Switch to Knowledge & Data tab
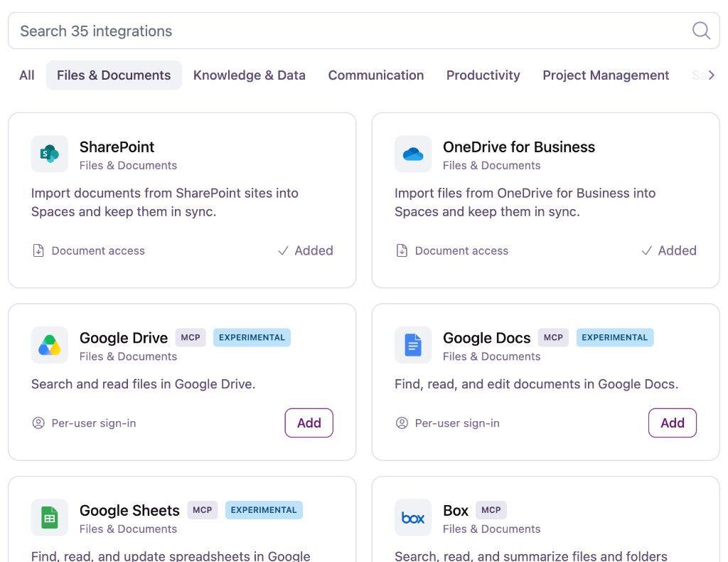The width and height of the screenshot is (728, 562). pos(250,75)
